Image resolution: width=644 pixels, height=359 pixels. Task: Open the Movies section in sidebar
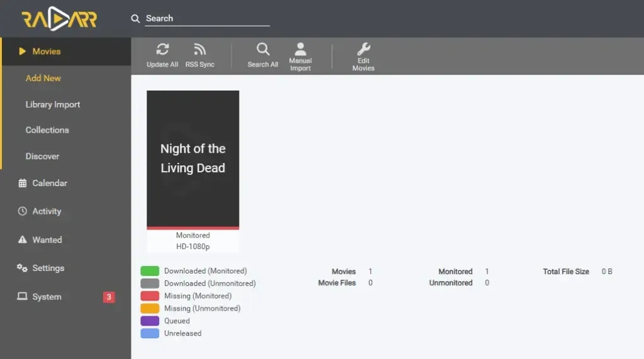click(x=47, y=52)
